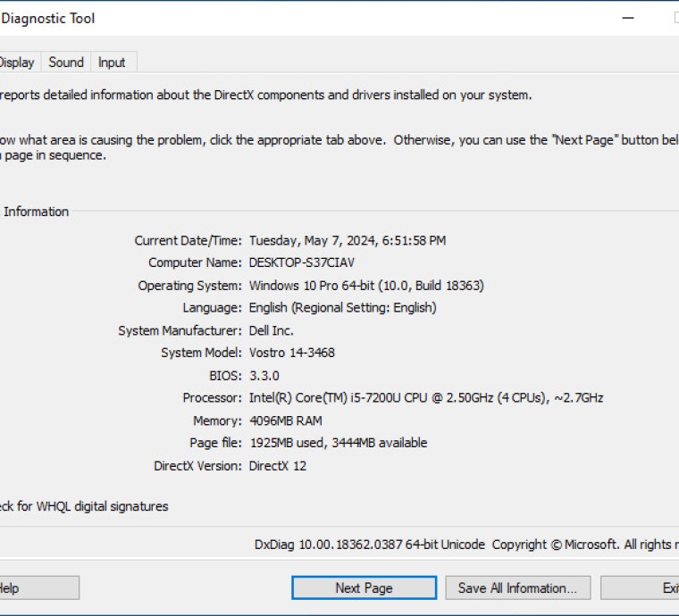Click the System Model: label
Screen dimensions: 679x616
point(201,353)
